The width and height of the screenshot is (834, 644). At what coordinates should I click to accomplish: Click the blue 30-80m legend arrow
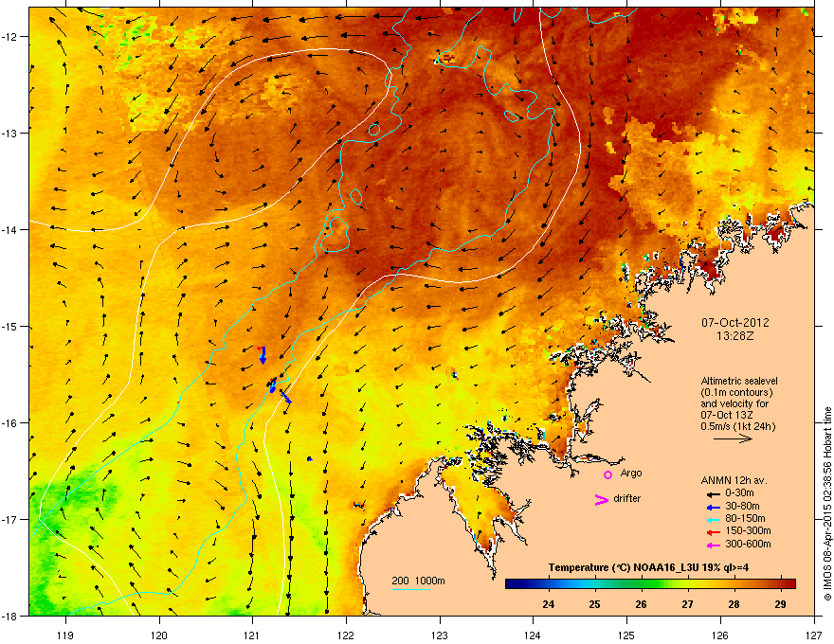pos(713,508)
